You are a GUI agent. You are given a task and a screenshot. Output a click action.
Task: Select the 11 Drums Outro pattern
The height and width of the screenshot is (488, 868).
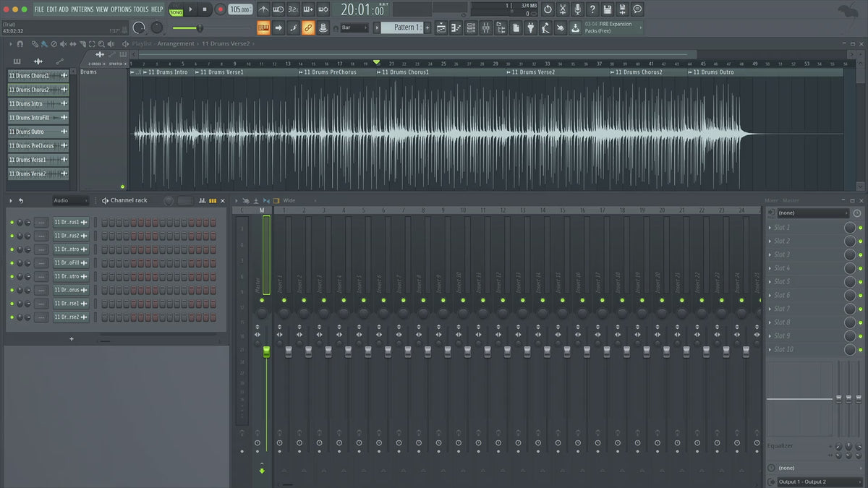tap(38, 132)
